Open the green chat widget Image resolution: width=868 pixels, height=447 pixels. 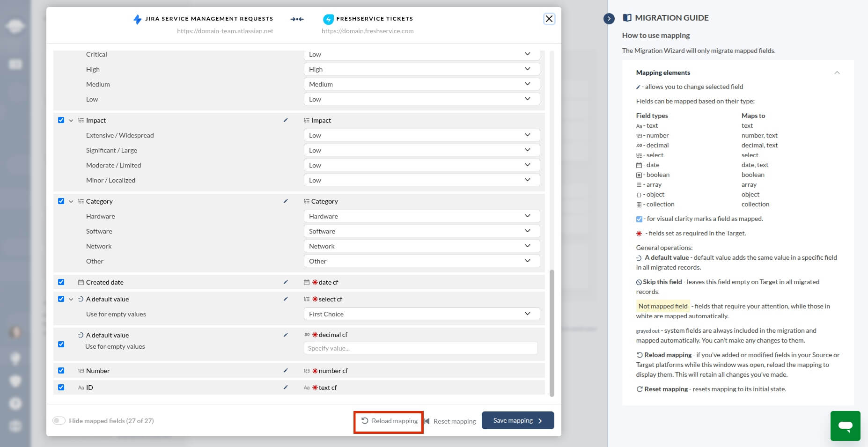pos(846,426)
